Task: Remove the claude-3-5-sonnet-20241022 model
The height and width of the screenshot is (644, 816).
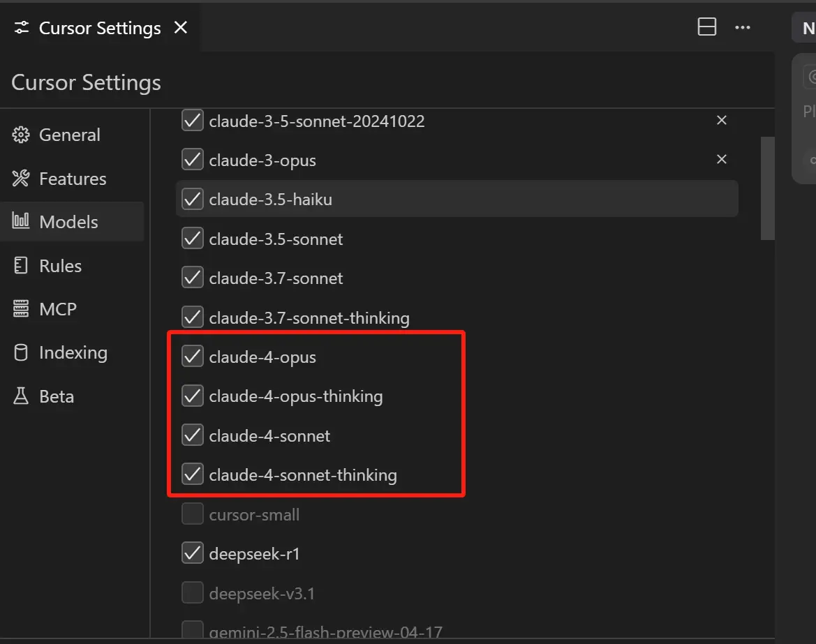Action: [721, 120]
